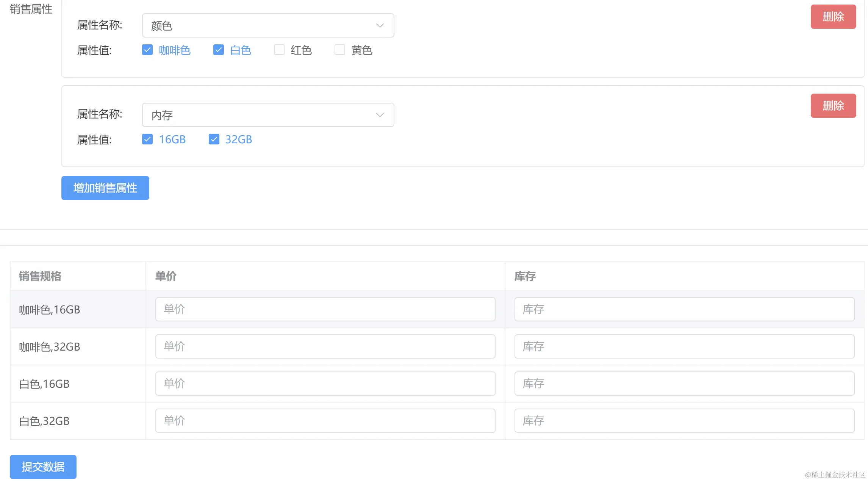
Task: Toggle the 32GB memory checkbox
Action: coord(214,139)
